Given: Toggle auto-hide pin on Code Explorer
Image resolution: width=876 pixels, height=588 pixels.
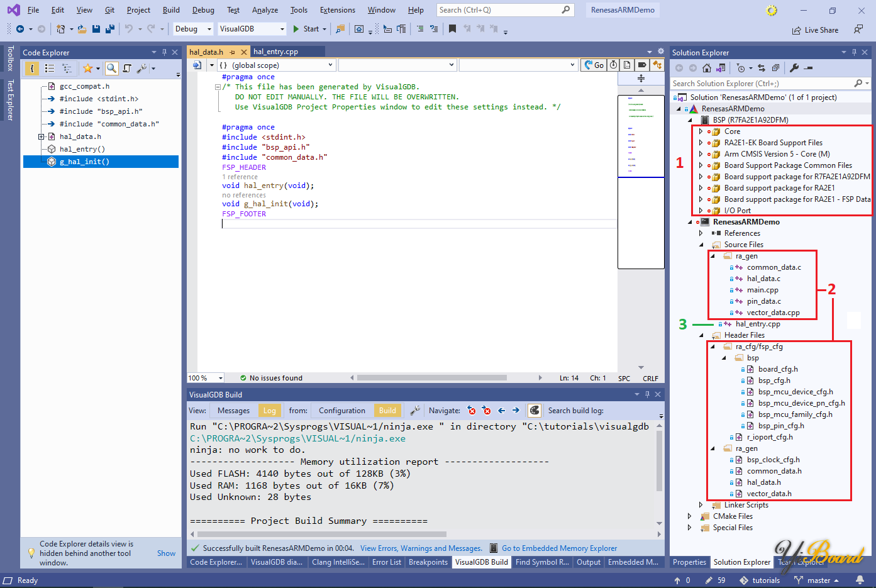Looking at the screenshot, I should point(164,52).
